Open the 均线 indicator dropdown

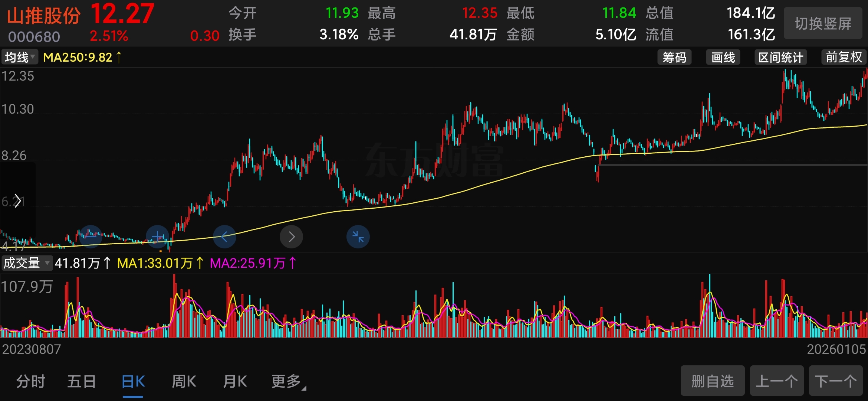point(20,58)
